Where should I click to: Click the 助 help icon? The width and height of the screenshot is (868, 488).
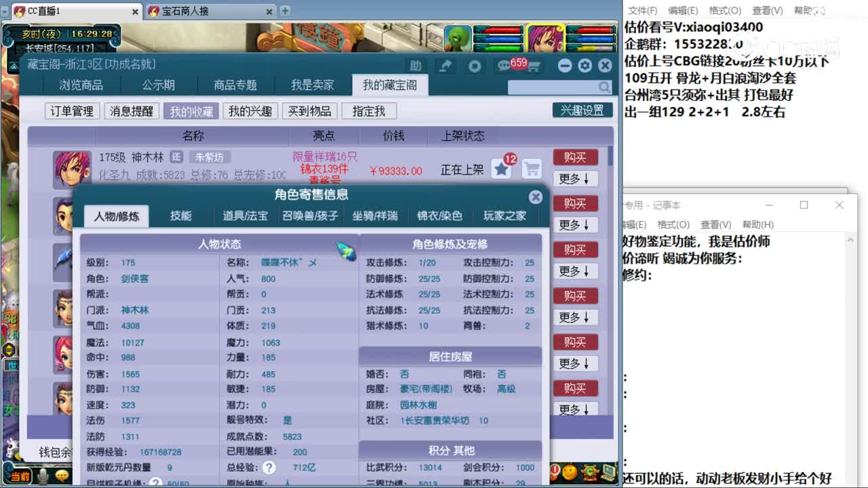pos(416,66)
